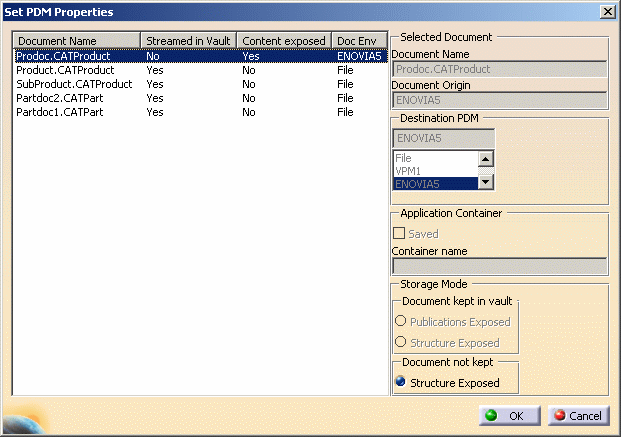
Task: Click No in Prodoc.CATProduct's Streamed in Vault cell
Action: click(x=153, y=56)
